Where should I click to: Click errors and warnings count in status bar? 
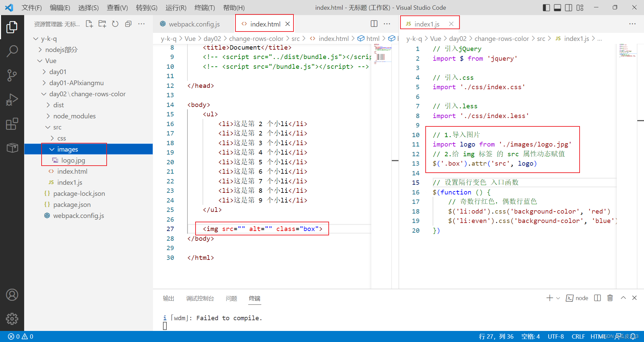[x=21, y=337]
